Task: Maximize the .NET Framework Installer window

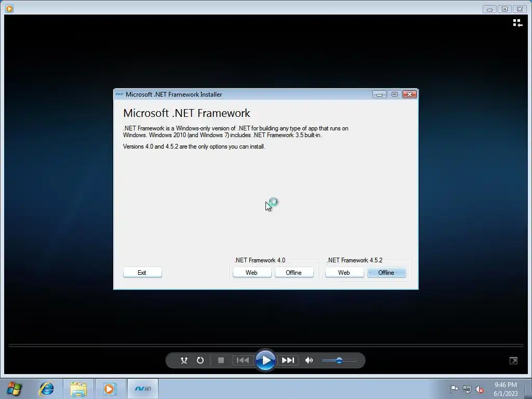Action: pyautogui.click(x=394, y=95)
